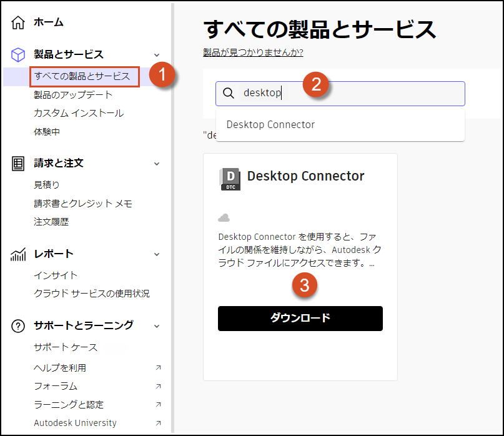Click the Desktop Connector DTC product icon

[230, 179]
